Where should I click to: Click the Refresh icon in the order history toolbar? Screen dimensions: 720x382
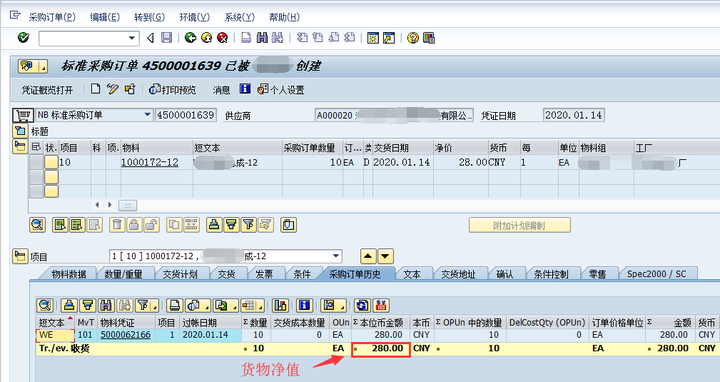click(362, 305)
